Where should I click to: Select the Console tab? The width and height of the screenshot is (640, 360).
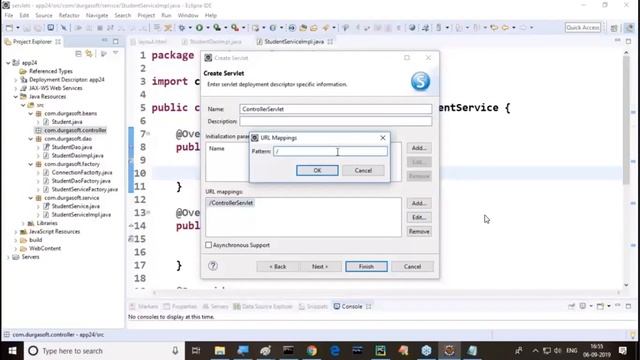pos(352,306)
